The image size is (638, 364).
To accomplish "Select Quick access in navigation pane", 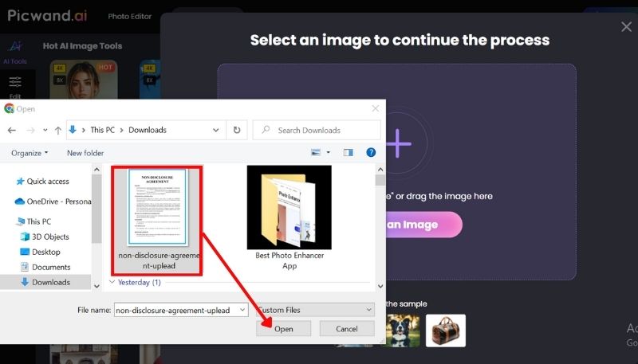I will click(x=48, y=181).
